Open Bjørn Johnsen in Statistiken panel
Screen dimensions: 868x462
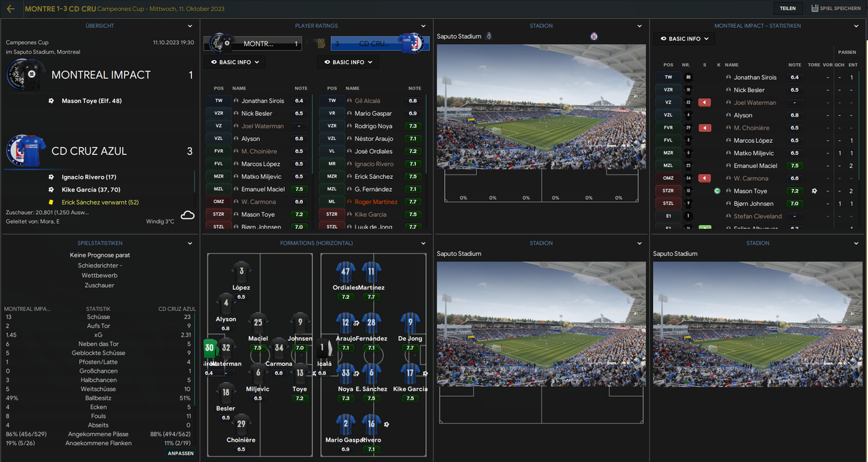pos(753,203)
